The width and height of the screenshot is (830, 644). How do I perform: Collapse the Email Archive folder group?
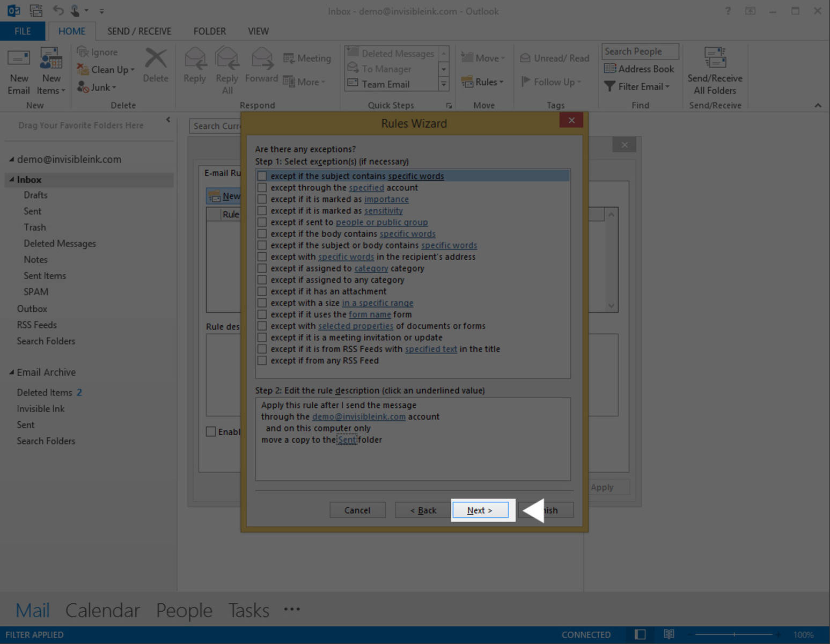coord(11,372)
